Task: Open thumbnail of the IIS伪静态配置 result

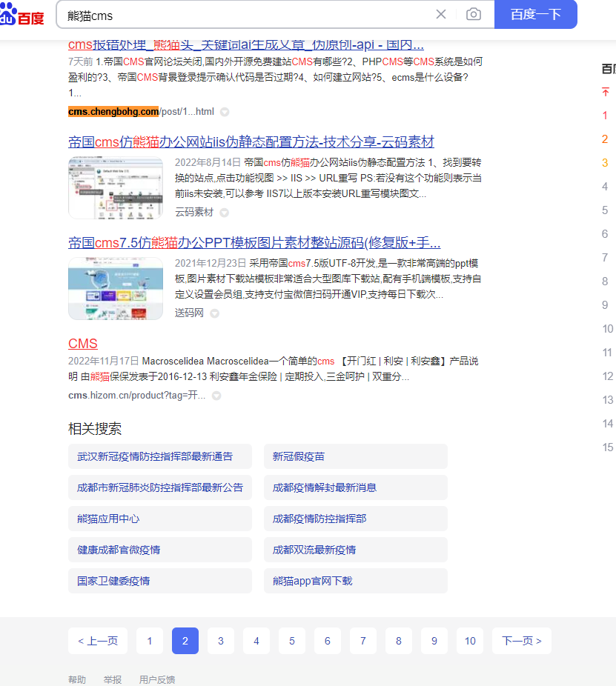Action: coord(116,187)
